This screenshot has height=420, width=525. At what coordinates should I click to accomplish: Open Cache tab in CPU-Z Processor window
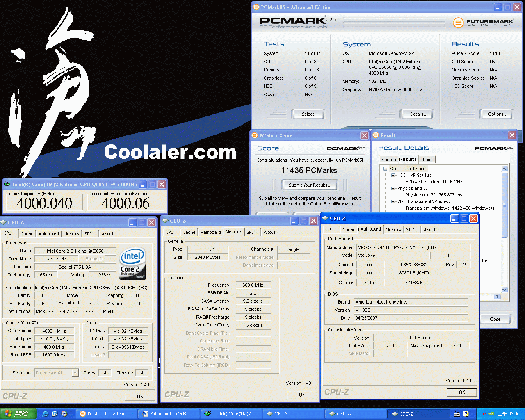[x=27, y=234]
